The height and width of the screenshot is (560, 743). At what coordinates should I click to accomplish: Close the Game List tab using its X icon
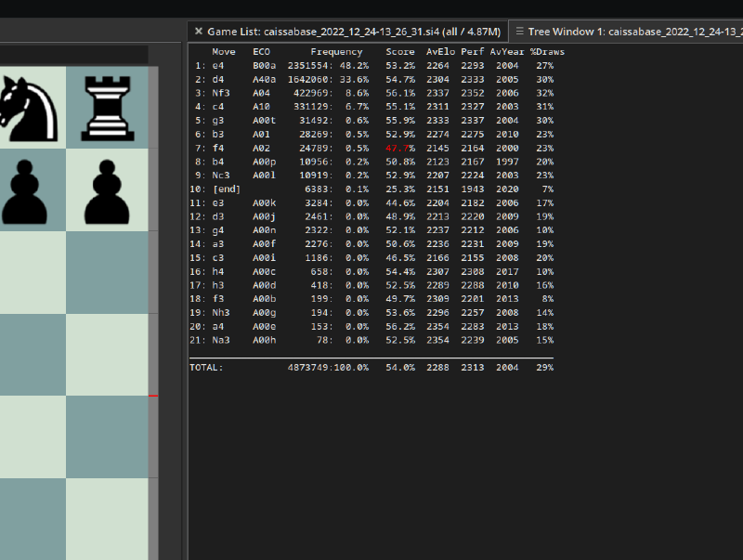click(198, 31)
